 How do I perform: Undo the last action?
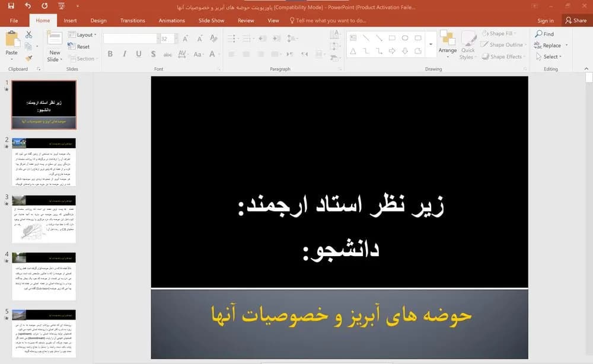point(28,6)
